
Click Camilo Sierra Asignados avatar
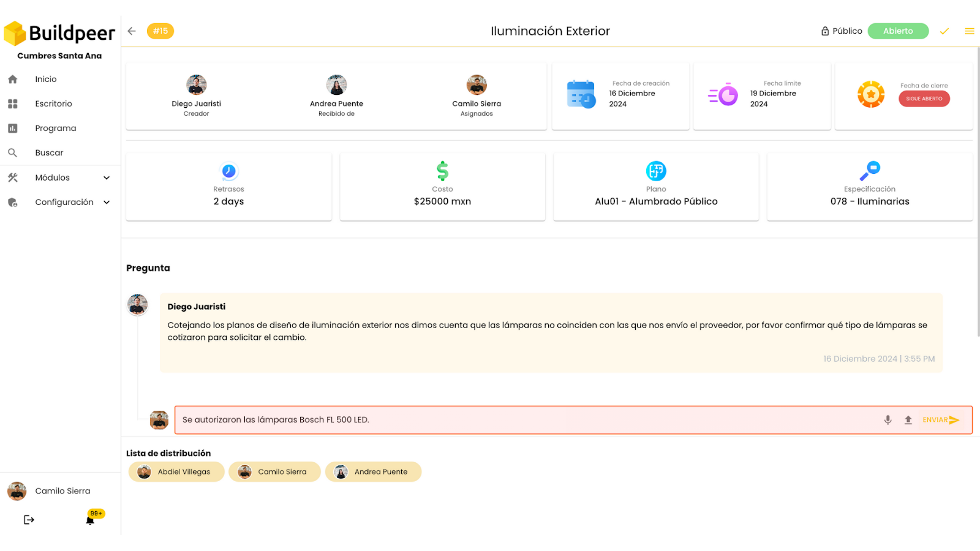point(477,85)
